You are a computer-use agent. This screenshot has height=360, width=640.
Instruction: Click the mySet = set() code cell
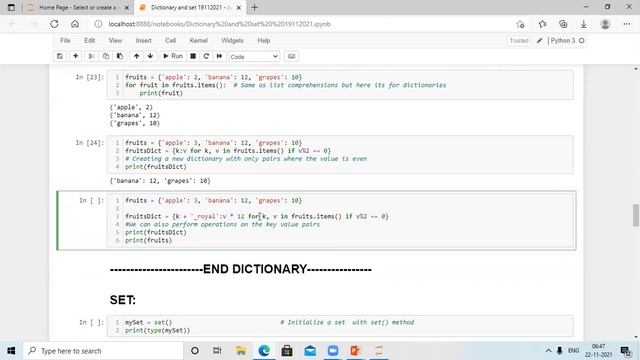click(340, 326)
